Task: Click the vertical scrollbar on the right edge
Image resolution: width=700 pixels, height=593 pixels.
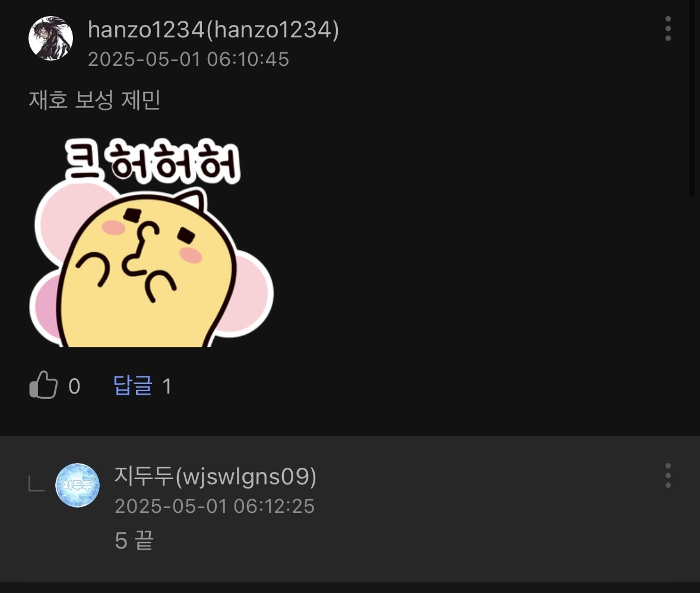Action: click(692, 98)
